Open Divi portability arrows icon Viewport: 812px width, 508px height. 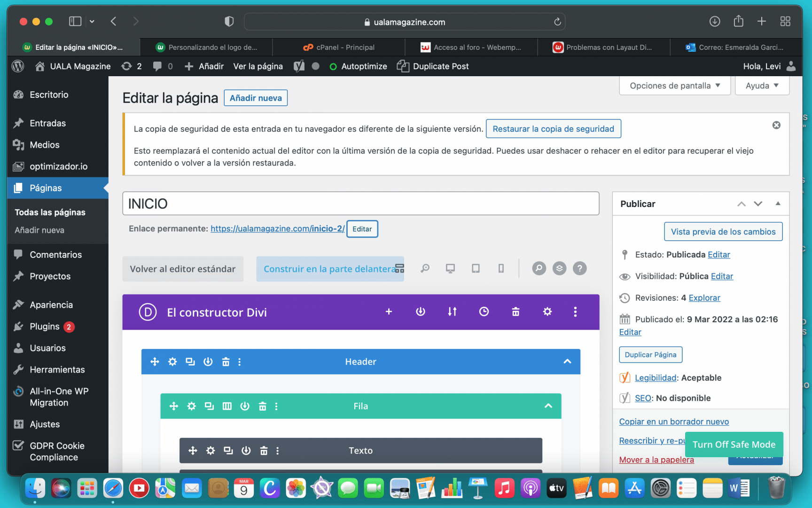452,312
